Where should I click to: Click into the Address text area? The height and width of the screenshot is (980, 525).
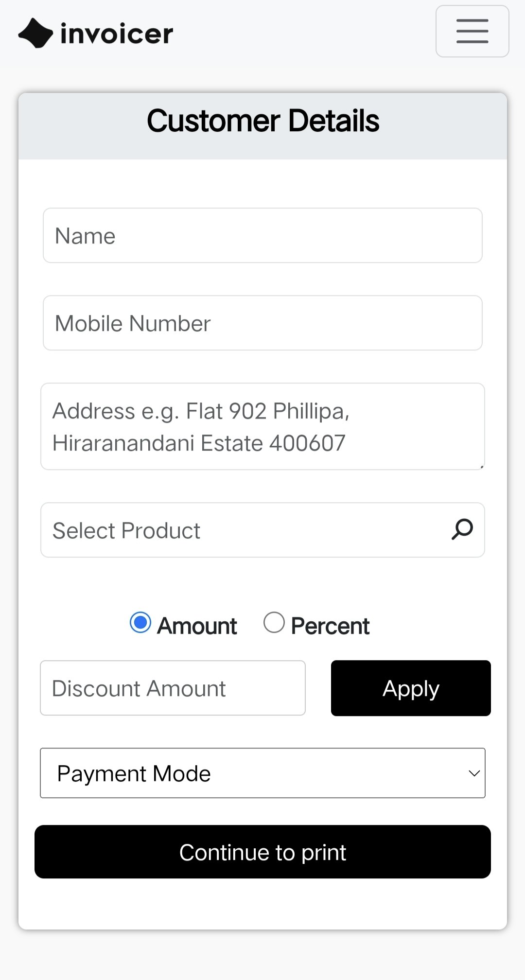(x=262, y=426)
